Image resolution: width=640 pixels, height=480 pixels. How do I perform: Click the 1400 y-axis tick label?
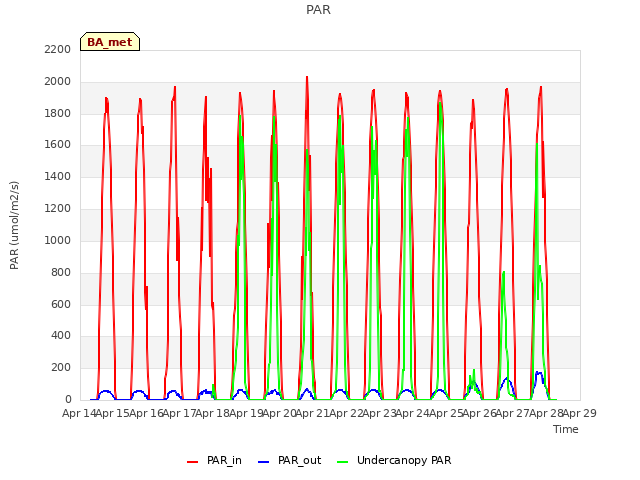pyautogui.click(x=58, y=177)
